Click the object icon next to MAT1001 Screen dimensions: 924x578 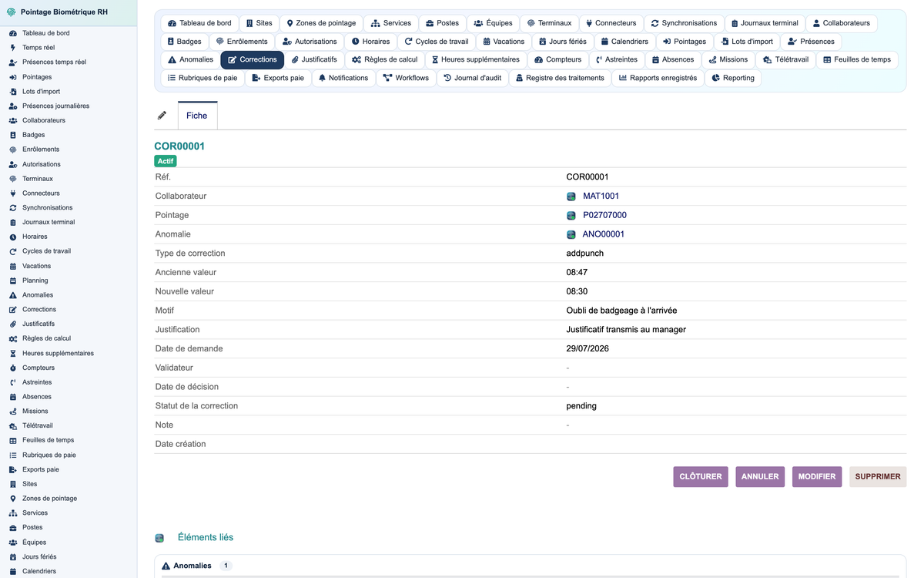pyautogui.click(x=571, y=197)
